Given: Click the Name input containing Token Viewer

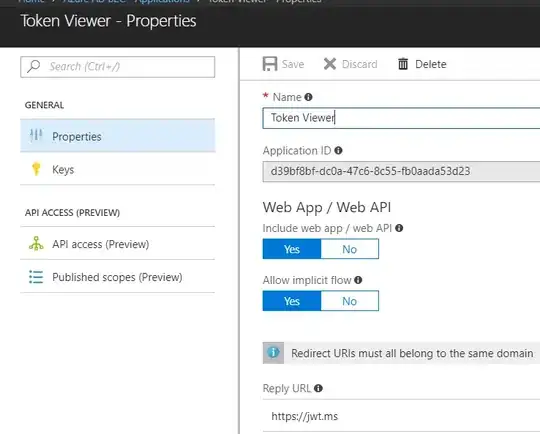Looking at the screenshot, I should (x=401, y=118).
